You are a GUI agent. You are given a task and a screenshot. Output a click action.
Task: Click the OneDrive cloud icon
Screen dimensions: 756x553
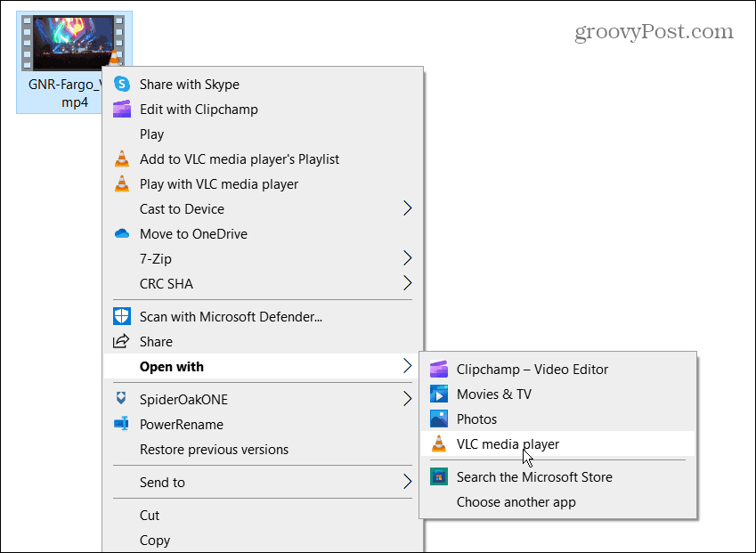[122, 234]
